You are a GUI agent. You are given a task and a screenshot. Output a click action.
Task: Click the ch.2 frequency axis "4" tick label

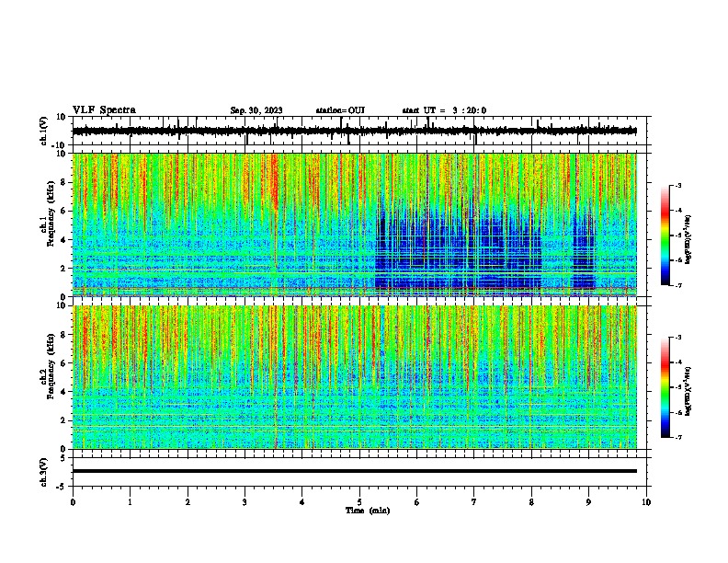(64, 392)
